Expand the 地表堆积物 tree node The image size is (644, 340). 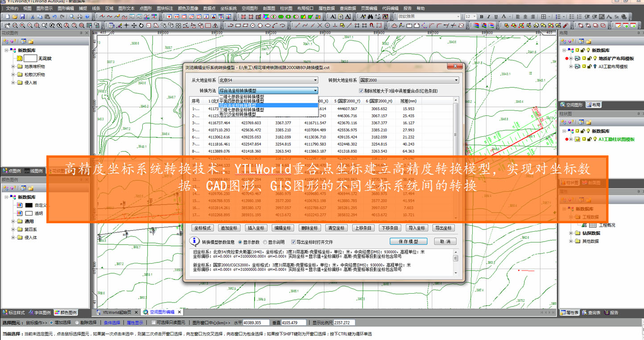pos(13,66)
